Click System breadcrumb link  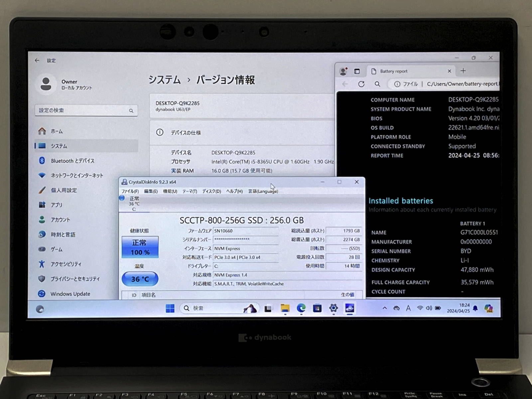point(164,80)
